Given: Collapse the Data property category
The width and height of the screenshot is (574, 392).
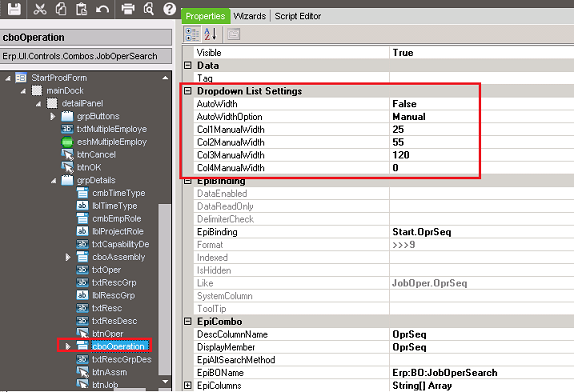Looking at the screenshot, I should pyautogui.click(x=188, y=66).
